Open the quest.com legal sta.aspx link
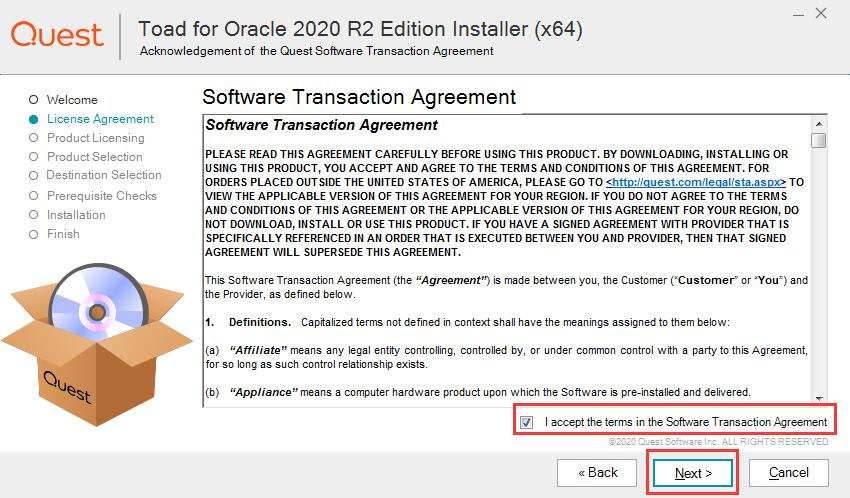The width and height of the screenshot is (850, 498). click(695, 183)
